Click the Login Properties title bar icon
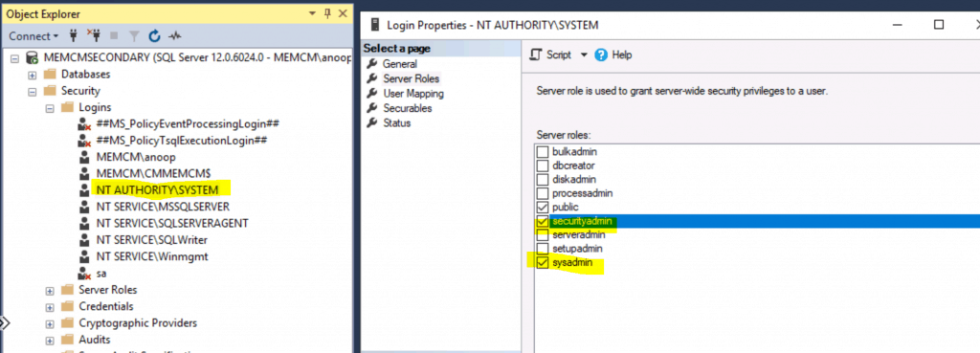Viewport: 980px width, 353px height. (375, 25)
